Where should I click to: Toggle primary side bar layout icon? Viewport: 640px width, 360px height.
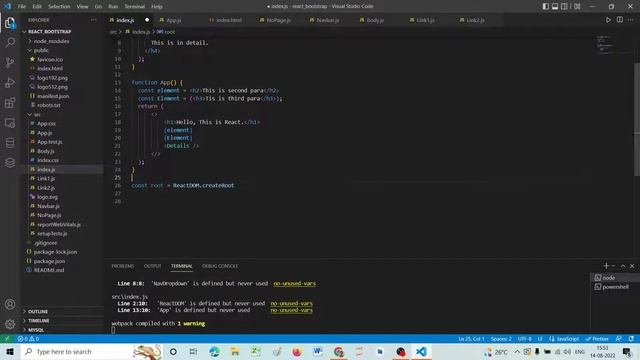pos(546,6)
